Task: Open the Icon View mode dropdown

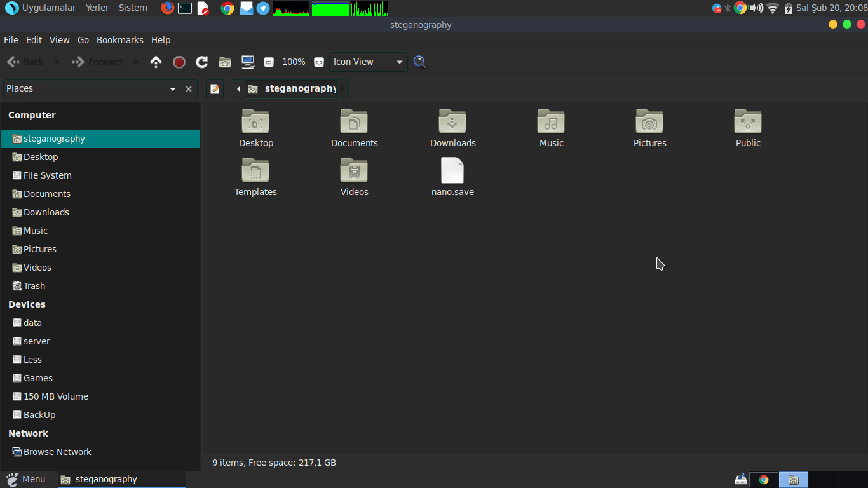Action: coord(369,62)
